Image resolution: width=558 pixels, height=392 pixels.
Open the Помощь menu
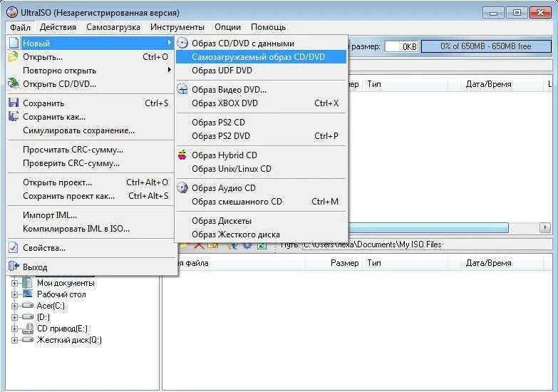pos(269,27)
